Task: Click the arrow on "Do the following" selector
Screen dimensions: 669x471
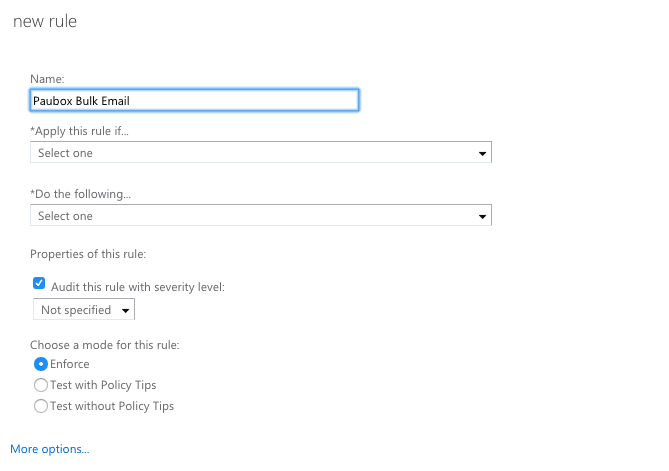Action: click(482, 216)
